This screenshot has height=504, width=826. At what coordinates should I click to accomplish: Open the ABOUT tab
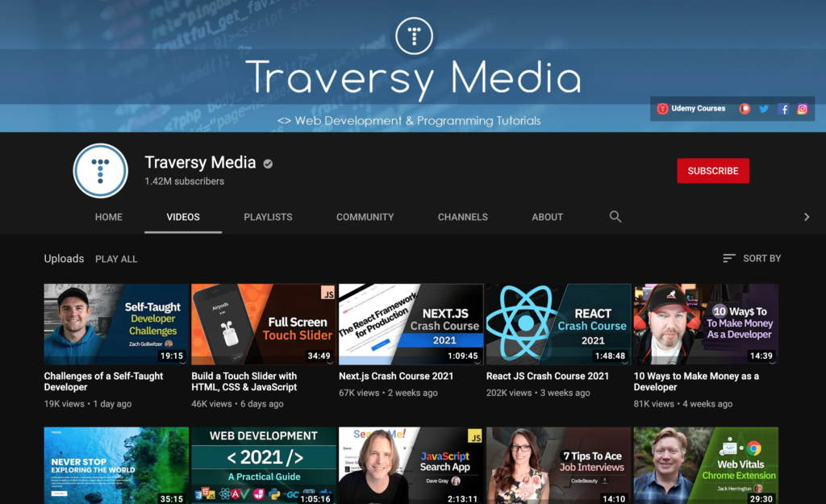[x=547, y=217]
